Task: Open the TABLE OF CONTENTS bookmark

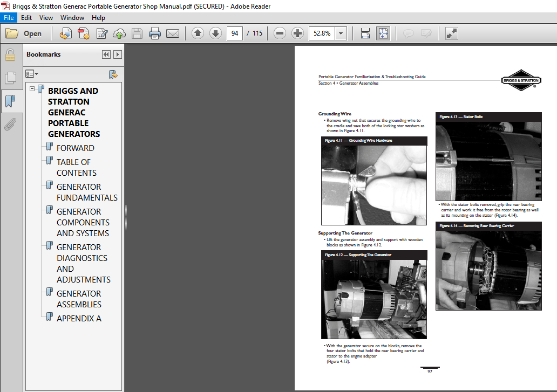Action: pyautogui.click(x=77, y=168)
